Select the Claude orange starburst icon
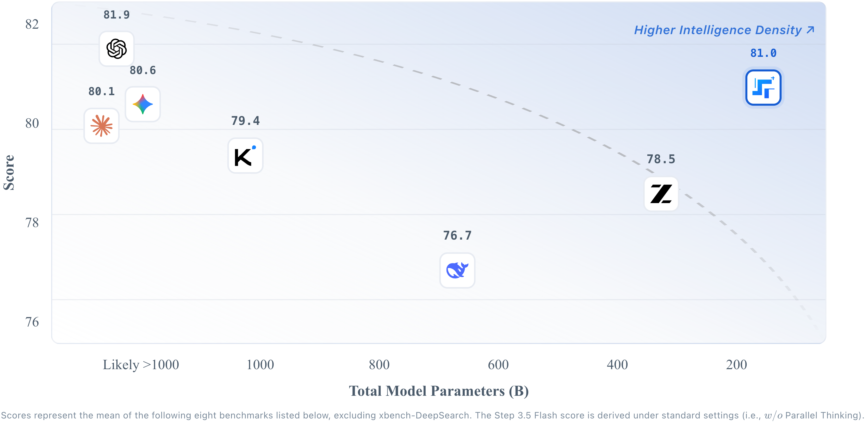 pyautogui.click(x=101, y=126)
